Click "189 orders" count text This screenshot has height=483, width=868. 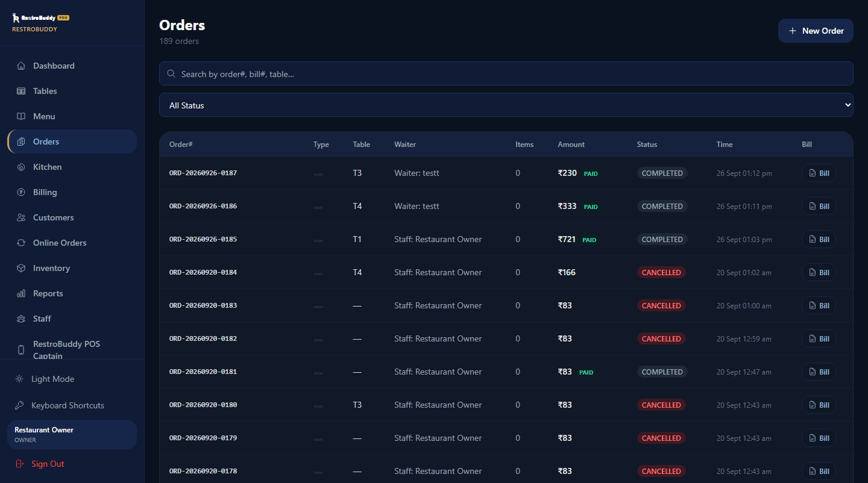(x=179, y=41)
